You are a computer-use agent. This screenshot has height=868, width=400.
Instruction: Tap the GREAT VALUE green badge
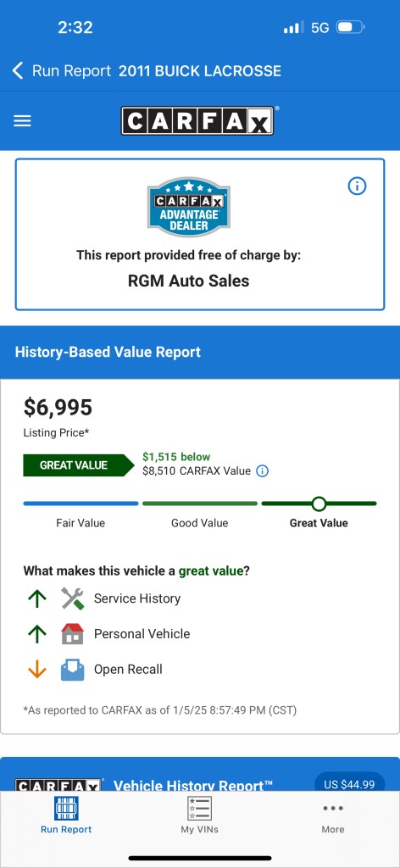(x=79, y=465)
